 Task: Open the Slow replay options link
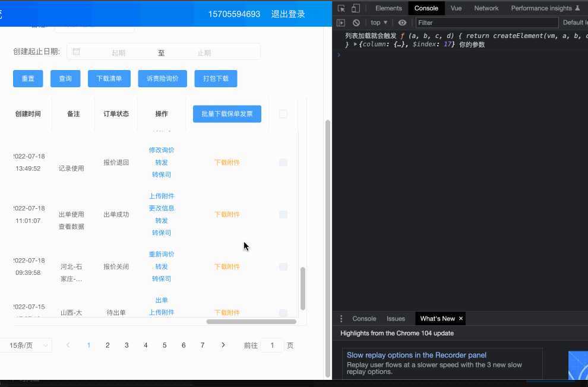coord(417,355)
